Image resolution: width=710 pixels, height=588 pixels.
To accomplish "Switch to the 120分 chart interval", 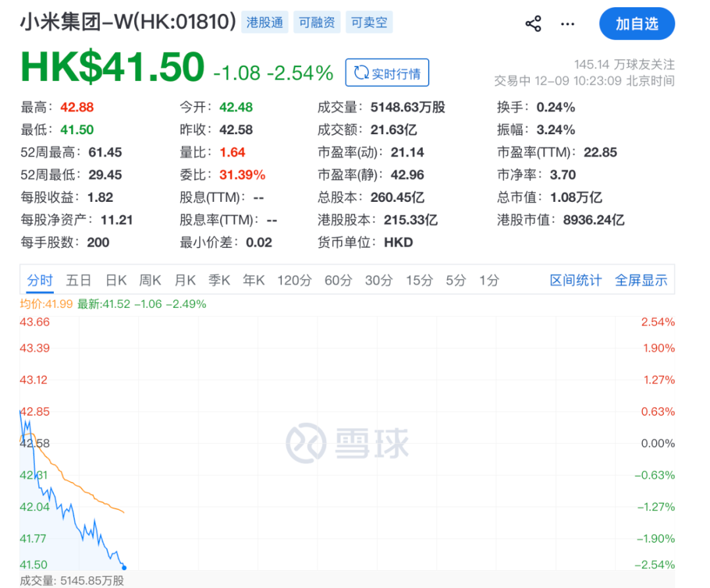I will 294,280.
